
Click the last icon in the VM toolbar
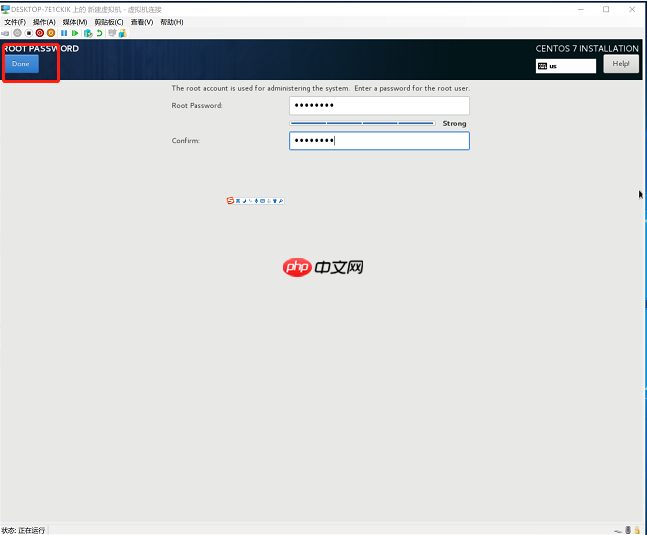click(x=123, y=33)
